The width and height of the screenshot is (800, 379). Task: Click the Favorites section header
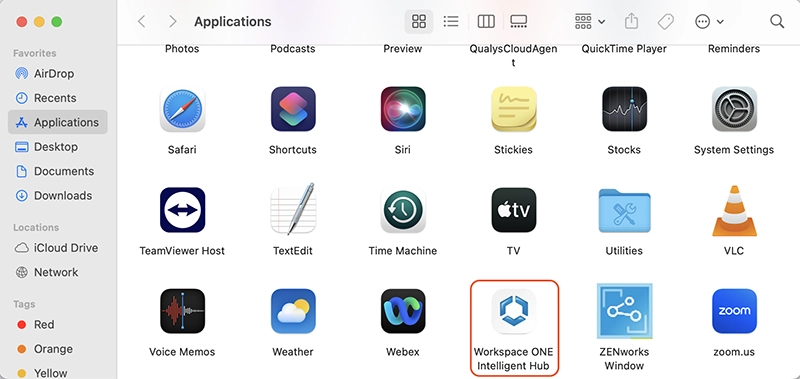(35, 53)
